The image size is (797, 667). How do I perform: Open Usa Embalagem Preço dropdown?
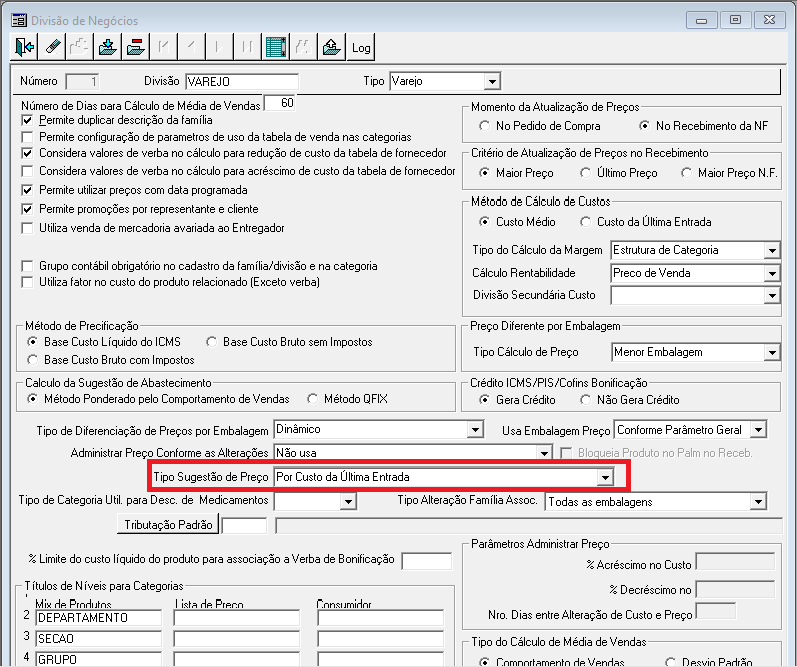coord(758,430)
